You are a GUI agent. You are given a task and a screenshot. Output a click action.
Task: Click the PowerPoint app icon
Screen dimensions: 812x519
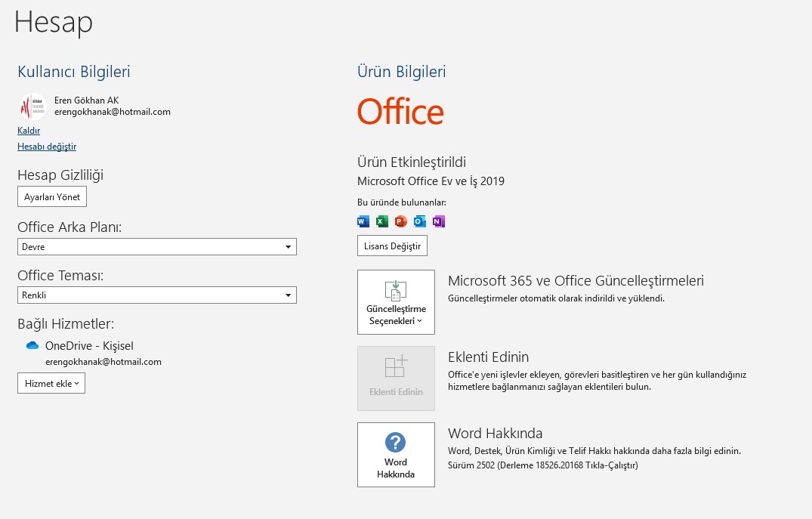pyautogui.click(x=401, y=221)
